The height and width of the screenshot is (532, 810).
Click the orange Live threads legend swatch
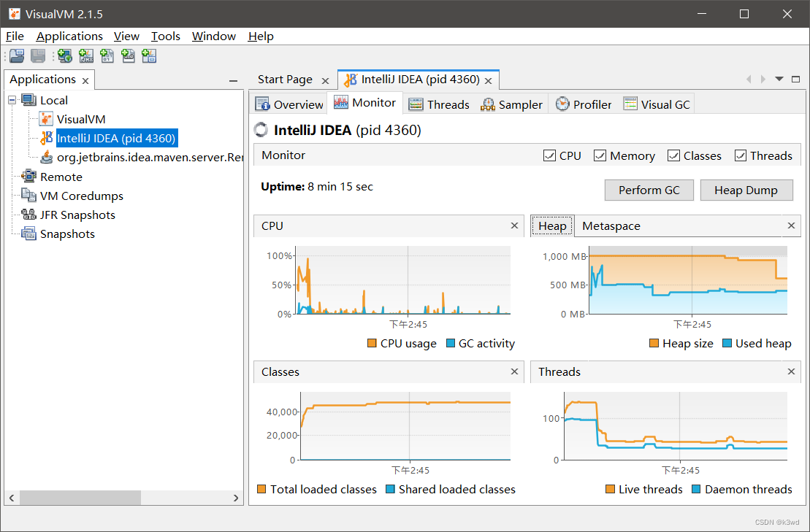point(610,489)
